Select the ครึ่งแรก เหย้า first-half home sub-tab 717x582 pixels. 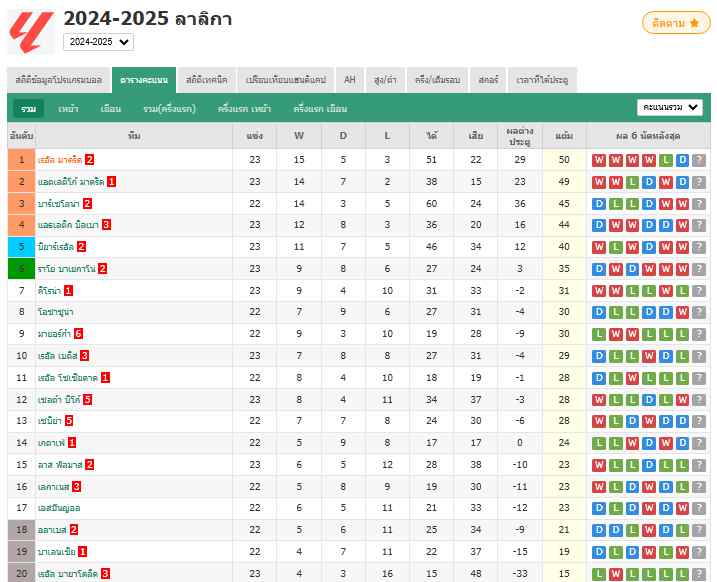245,109
